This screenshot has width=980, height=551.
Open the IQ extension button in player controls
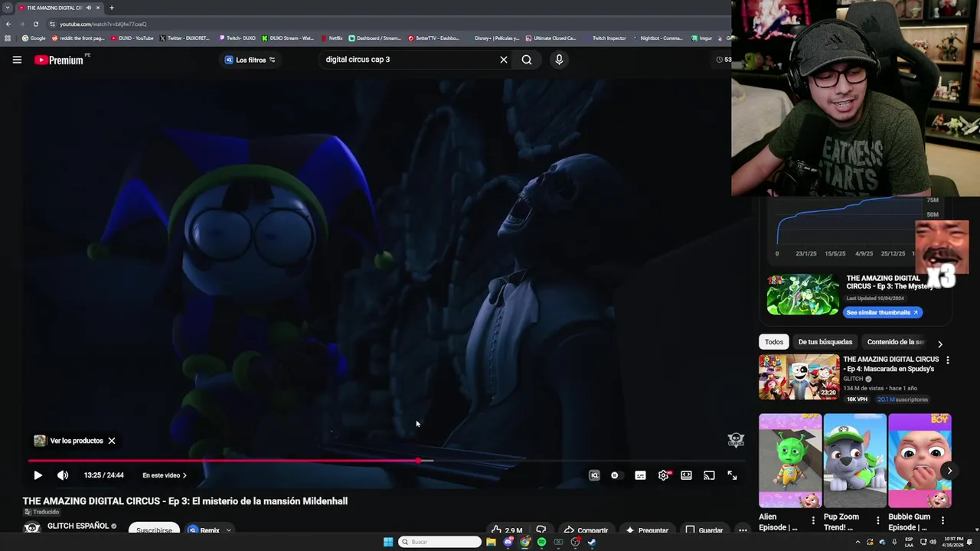[594, 475]
